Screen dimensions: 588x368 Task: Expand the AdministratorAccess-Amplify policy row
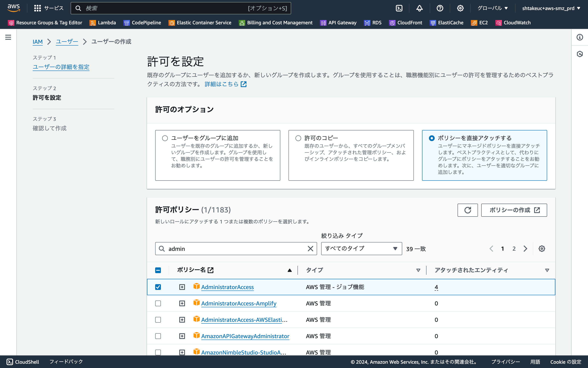tap(182, 303)
